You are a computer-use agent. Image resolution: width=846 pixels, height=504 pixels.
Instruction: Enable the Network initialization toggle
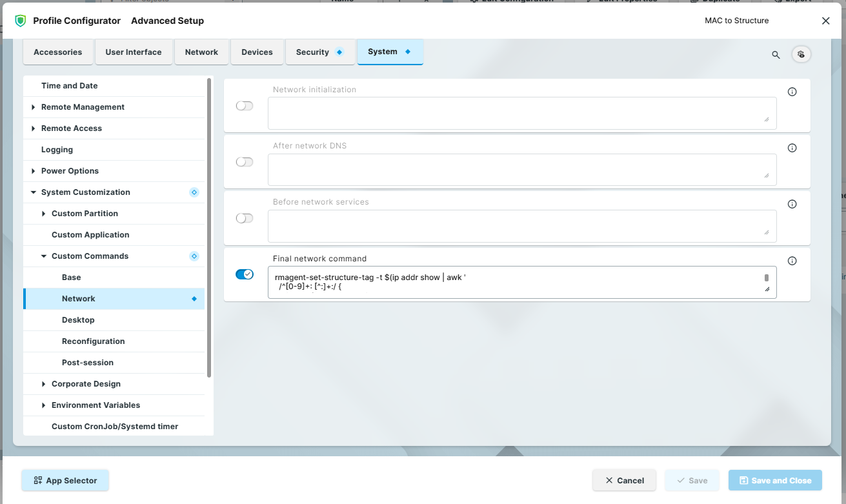[x=245, y=106]
